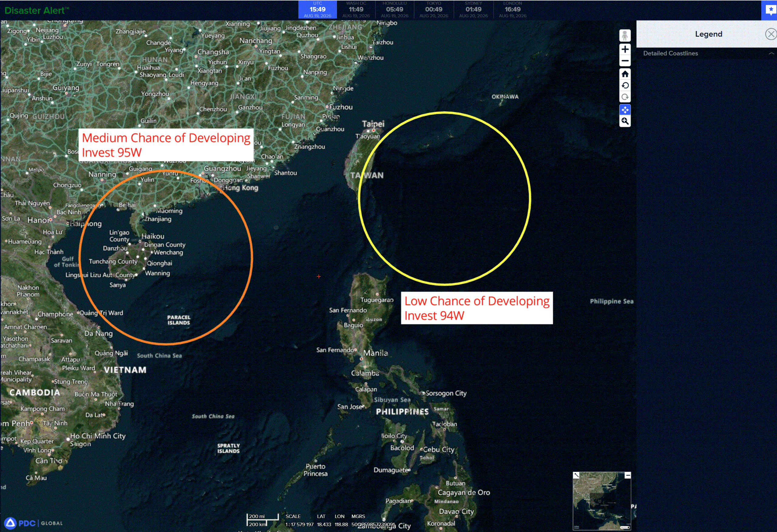
Task: Open the street view pegman tool
Action: click(625, 36)
